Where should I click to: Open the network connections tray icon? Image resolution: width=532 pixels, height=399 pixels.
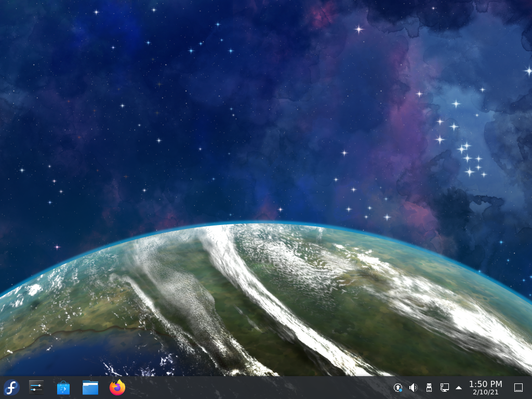(x=445, y=388)
